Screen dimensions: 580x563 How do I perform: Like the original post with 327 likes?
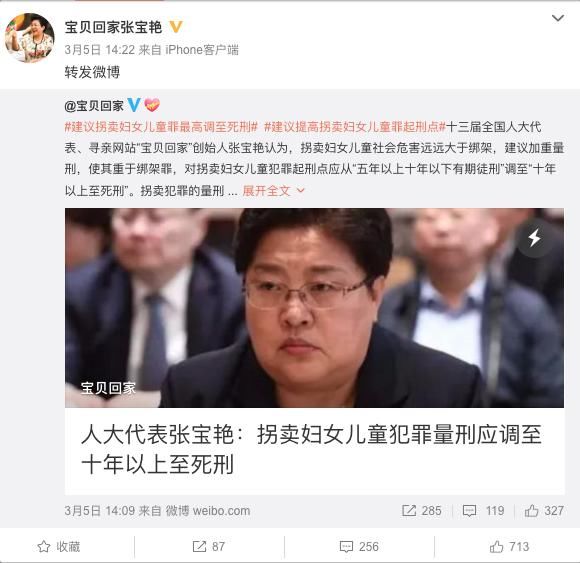coord(544,511)
